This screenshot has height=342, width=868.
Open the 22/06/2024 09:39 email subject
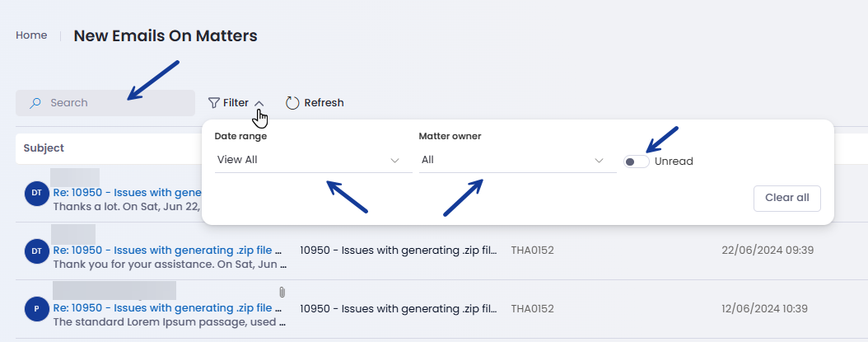[x=168, y=250]
